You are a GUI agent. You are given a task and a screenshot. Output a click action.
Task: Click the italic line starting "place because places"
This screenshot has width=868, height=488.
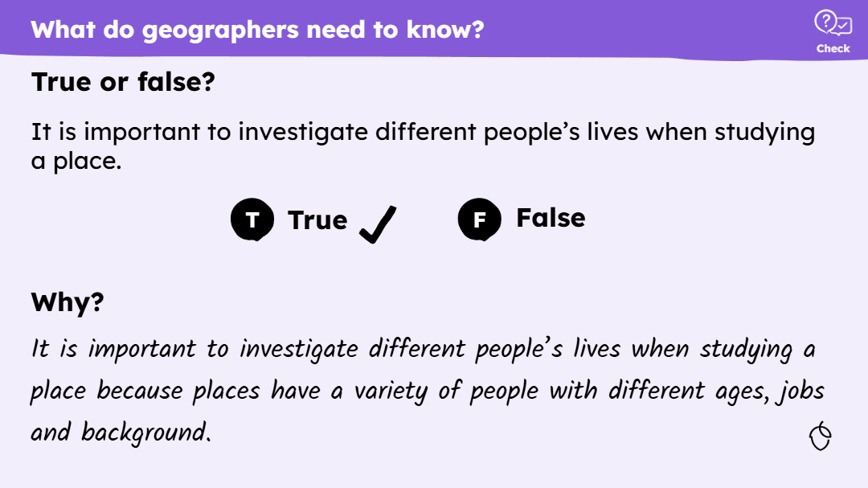click(427, 392)
